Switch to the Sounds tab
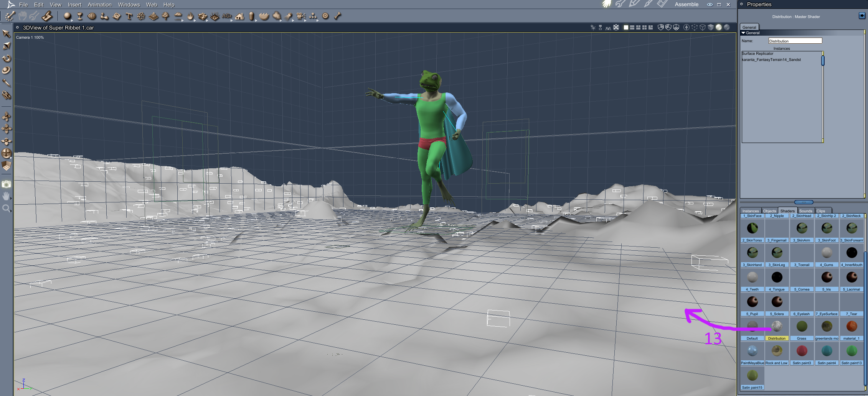Screen dimensions: 868x396 point(806,211)
